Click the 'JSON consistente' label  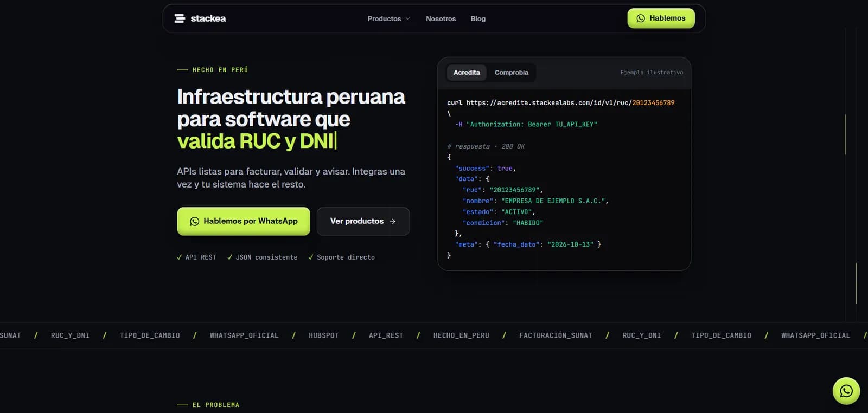262,257
